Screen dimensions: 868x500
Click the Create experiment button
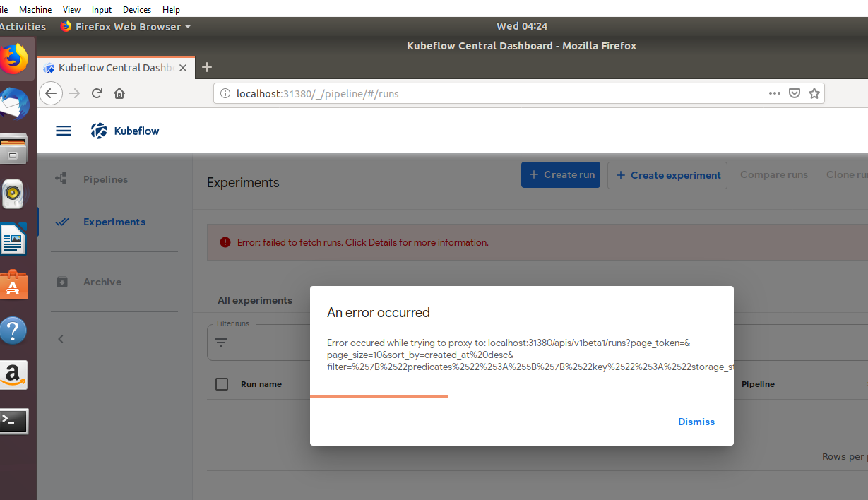[667, 175]
